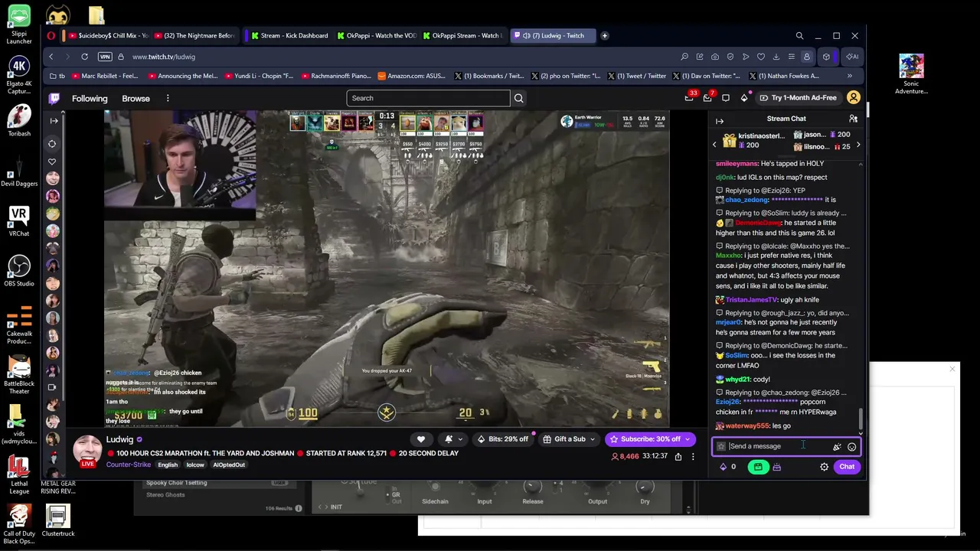Viewport: 980px width, 551px height.
Task: Select the lolcow tag
Action: coord(195,465)
